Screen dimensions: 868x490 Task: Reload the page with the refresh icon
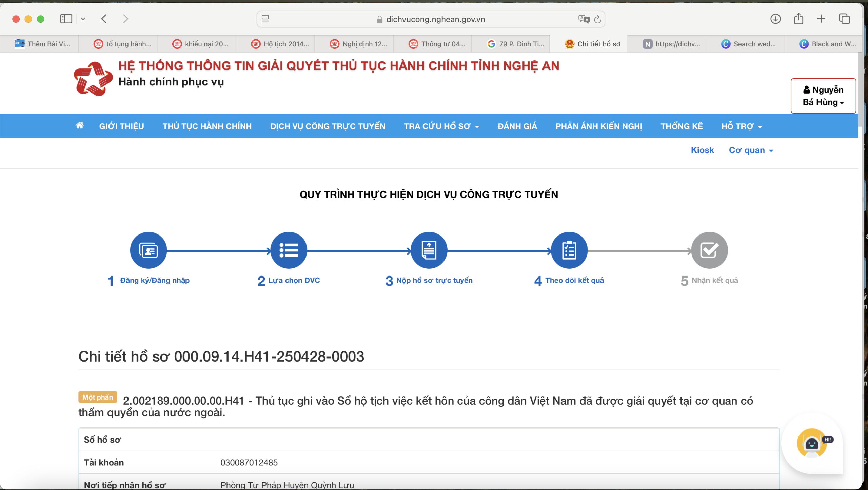tap(598, 19)
